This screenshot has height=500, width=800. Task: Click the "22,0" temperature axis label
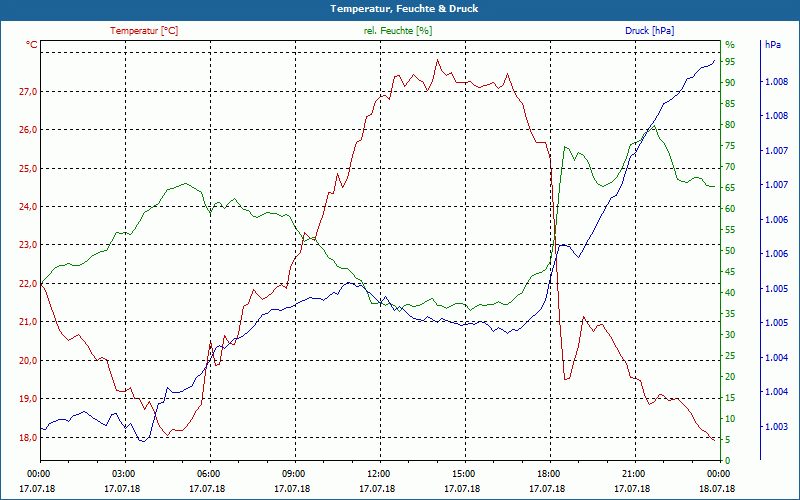pos(28,284)
